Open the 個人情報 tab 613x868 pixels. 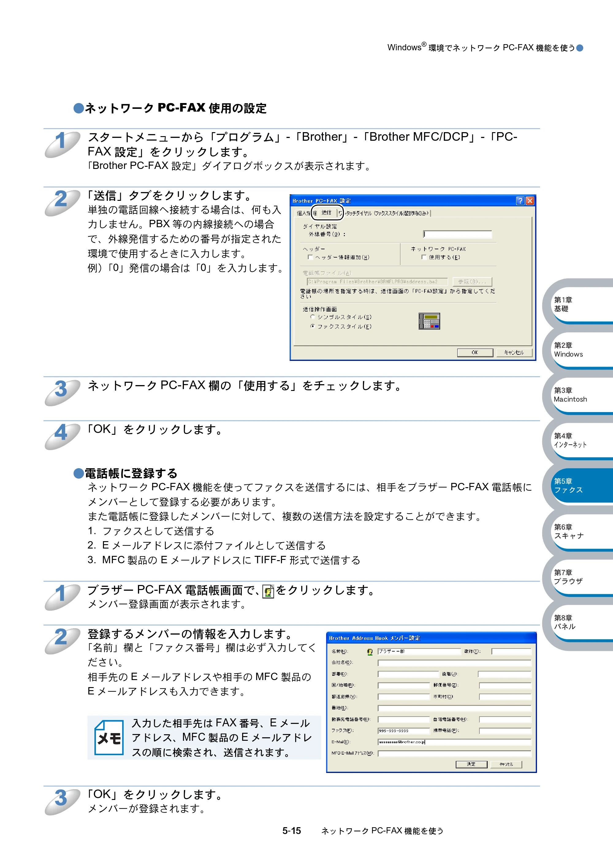coord(306,213)
